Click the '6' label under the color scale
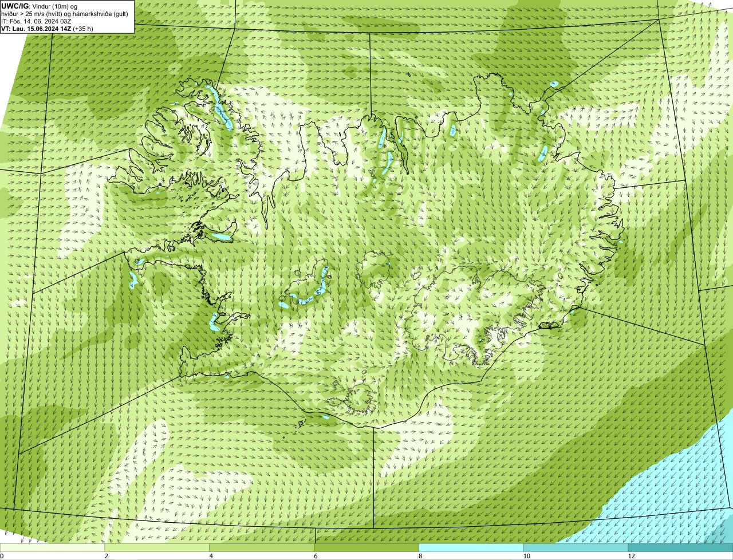733x560 pixels. 316,556
